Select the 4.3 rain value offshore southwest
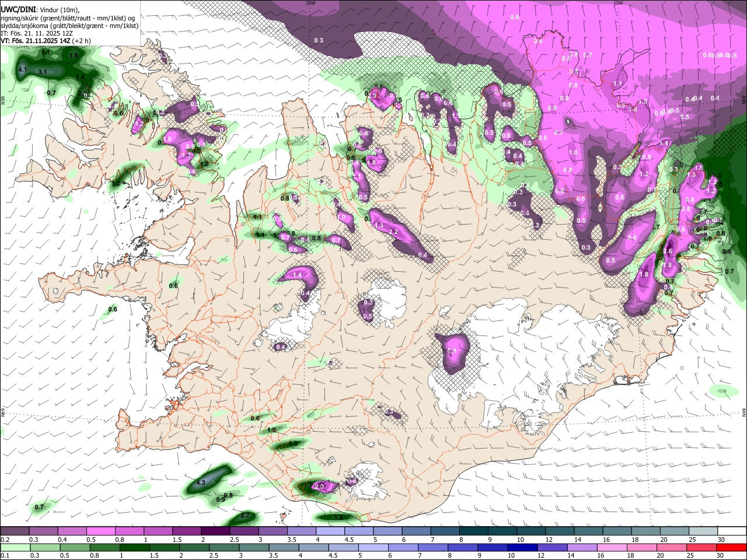The height and width of the screenshot is (560, 747). pos(201,482)
